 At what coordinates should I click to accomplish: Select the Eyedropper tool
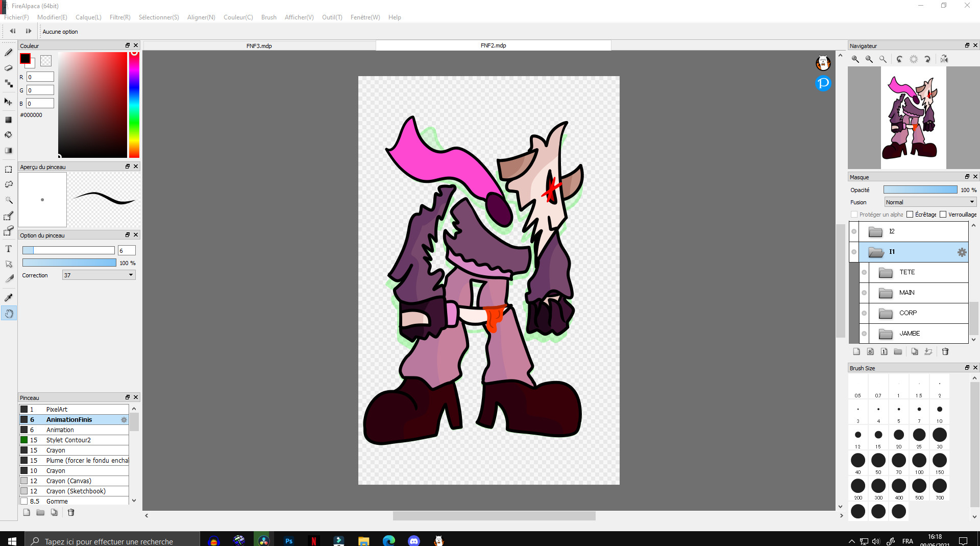[9, 297]
